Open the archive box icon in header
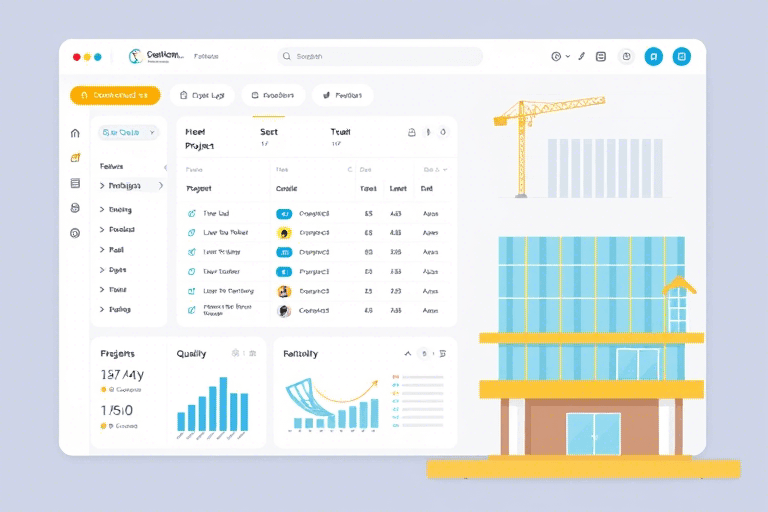 (601, 57)
